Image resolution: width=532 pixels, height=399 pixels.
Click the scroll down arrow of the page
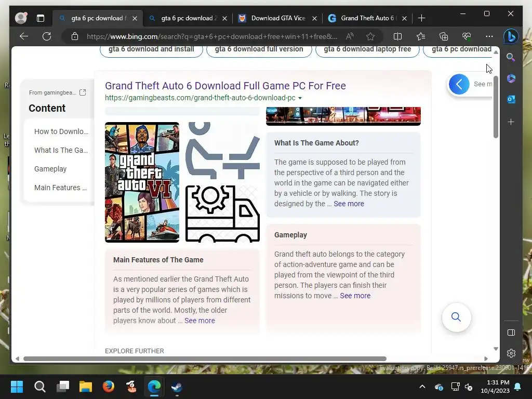[x=496, y=349]
